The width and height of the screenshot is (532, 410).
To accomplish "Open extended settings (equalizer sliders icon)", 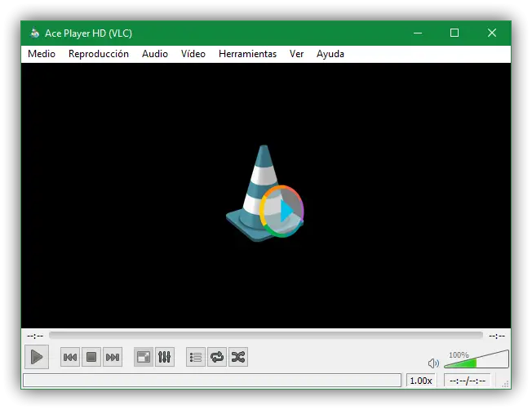I will (165, 357).
